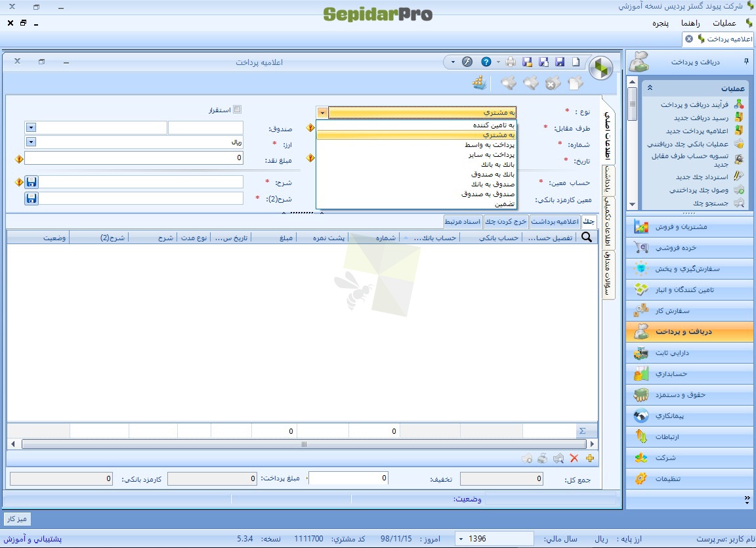Click the پشتیبانی و آموزش link
Viewport: 756px width, 548px height.
(33, 539)
